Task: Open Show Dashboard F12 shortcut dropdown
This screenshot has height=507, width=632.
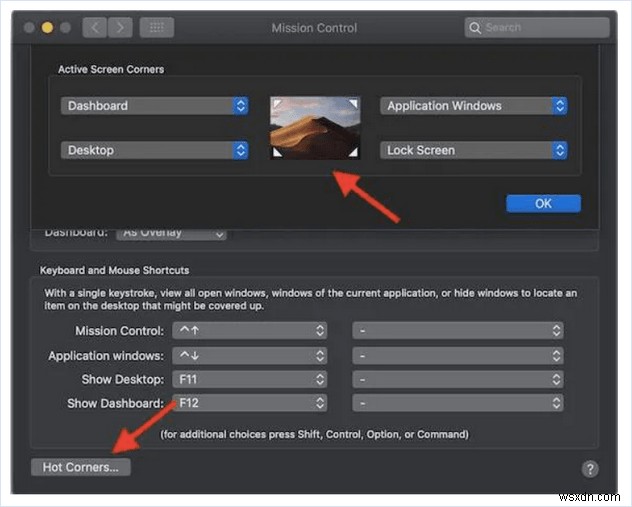Action: click(x=249, y=403)
